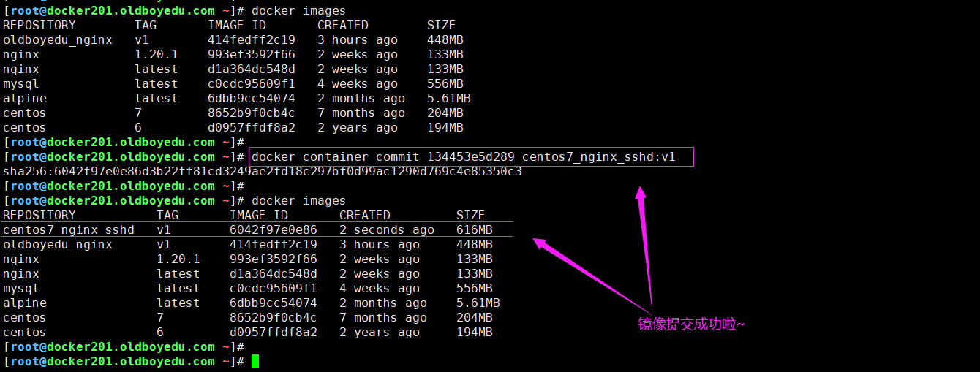The image size is (980, 372).
Task: Click the SIZE header in the second table
Action: click(470, 216)
